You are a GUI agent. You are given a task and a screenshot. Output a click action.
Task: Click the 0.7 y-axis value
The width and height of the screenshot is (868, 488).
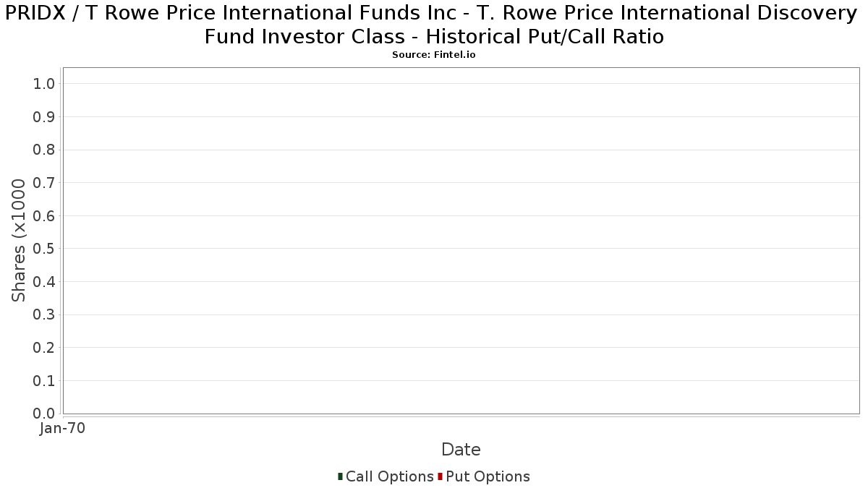[44, 183]
